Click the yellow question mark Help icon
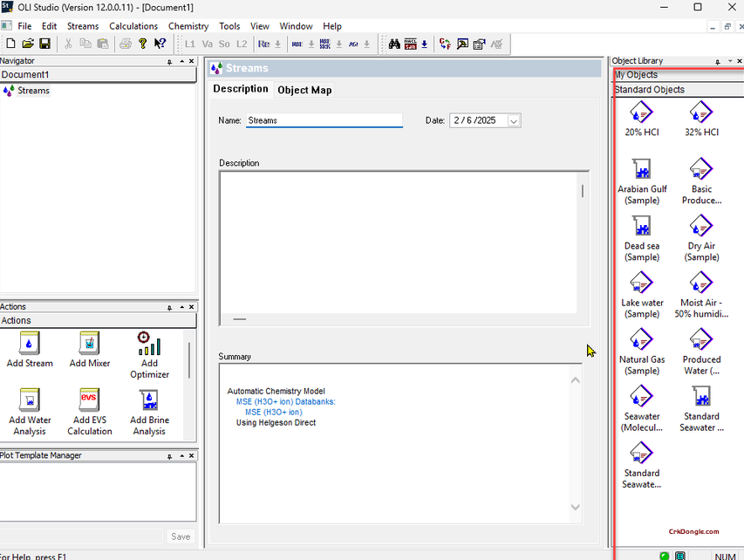 point(142,44)
